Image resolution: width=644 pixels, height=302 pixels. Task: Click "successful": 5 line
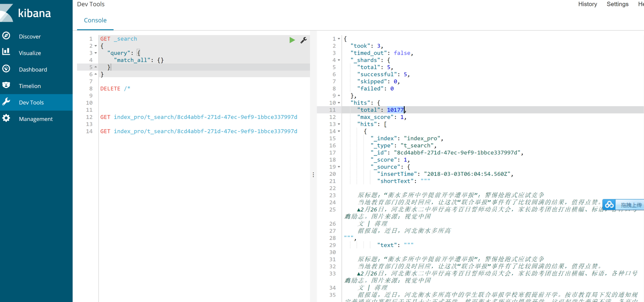click(x=383, y=74)
